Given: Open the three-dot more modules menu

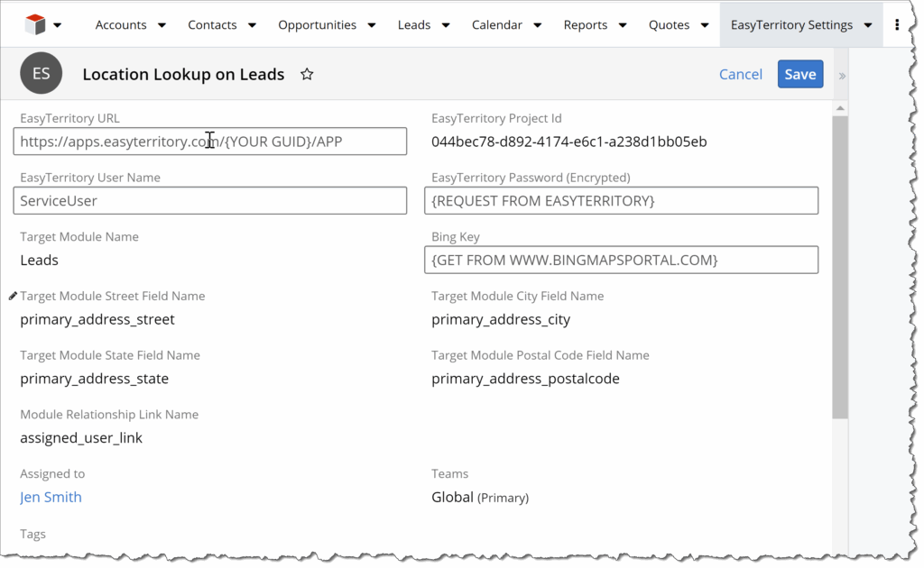Looking at the screenshot, I should click(x=896, y=24).
